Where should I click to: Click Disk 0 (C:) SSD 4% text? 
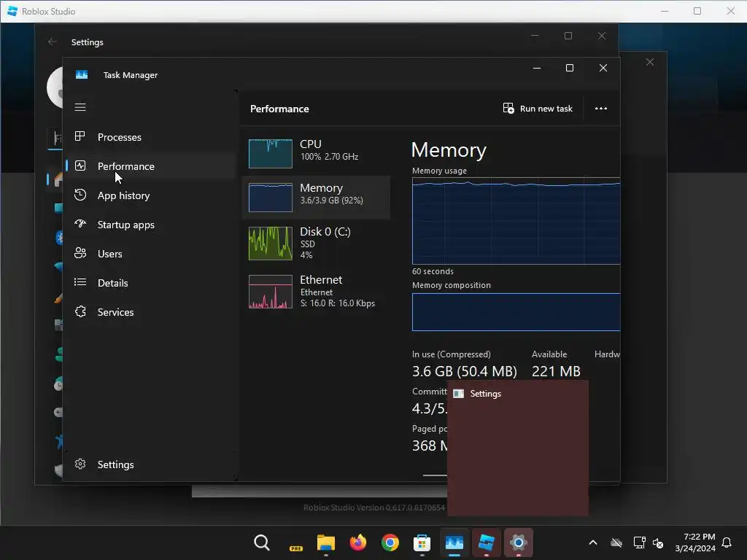pos(325,243)
